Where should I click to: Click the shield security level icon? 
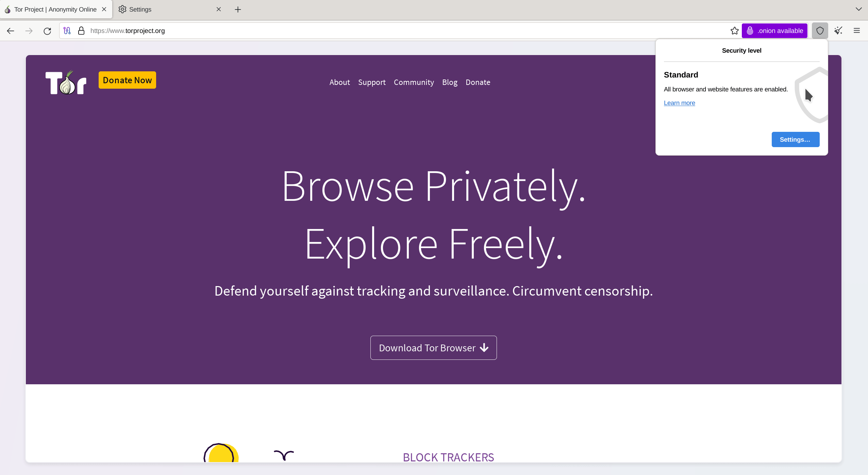click(x=819, y=31)
